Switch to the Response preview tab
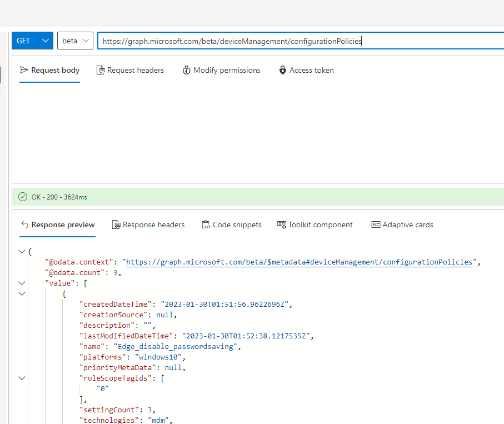This screenshot has width=504, height=424. 58,225
